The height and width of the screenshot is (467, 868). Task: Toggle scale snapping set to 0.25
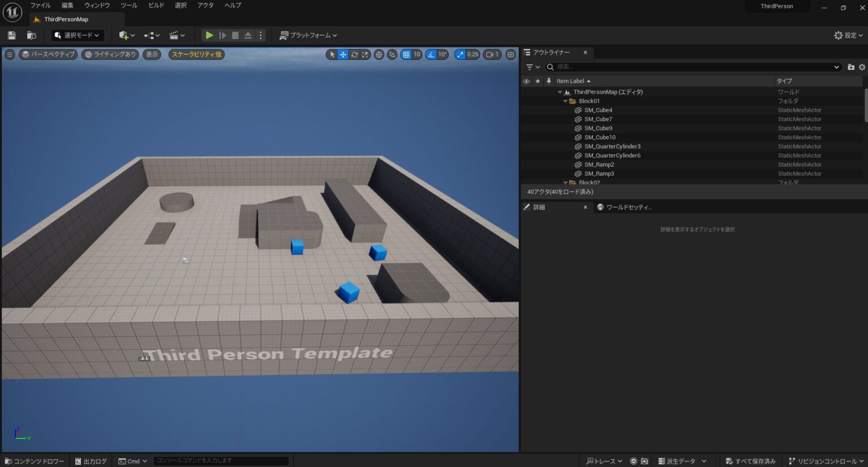point(461,54)
